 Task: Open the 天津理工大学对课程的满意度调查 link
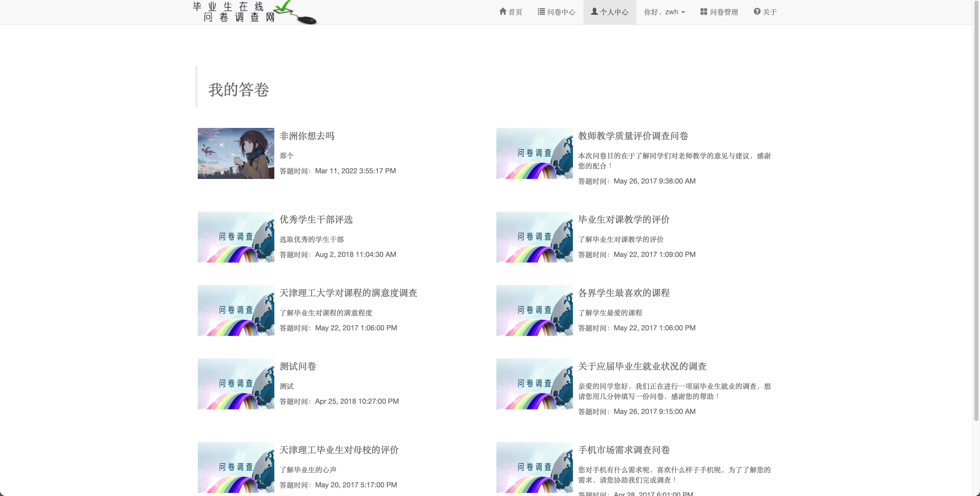tap(348, 293)
